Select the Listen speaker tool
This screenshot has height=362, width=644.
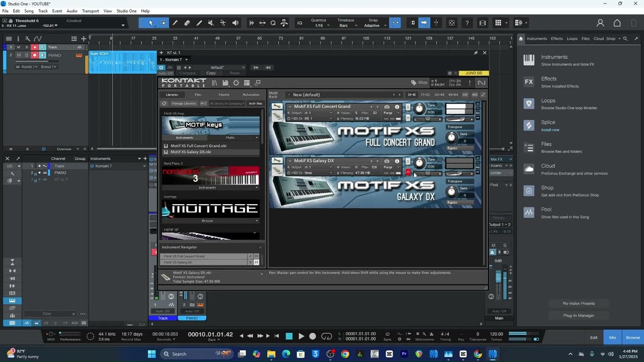pos(235,23)
